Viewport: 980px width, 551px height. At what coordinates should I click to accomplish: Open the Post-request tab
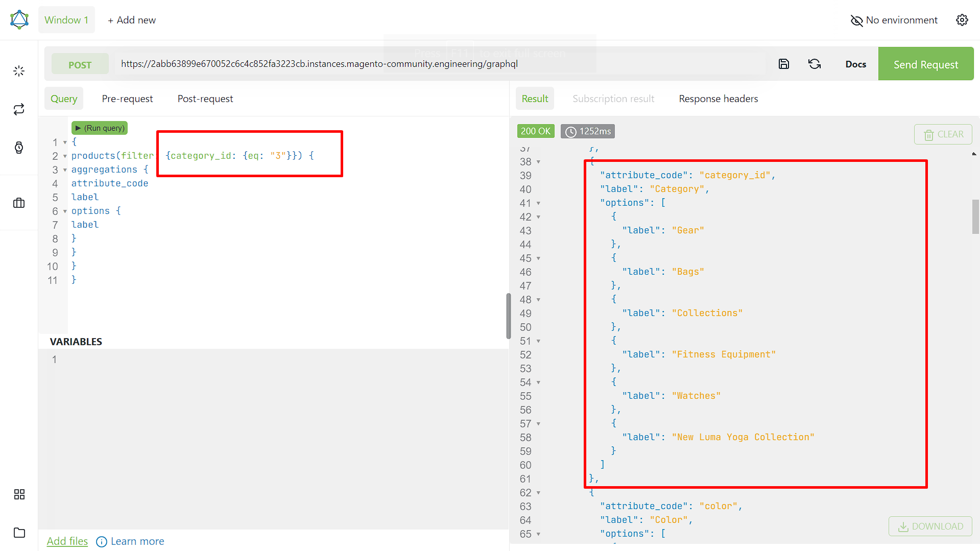[205, 98]
